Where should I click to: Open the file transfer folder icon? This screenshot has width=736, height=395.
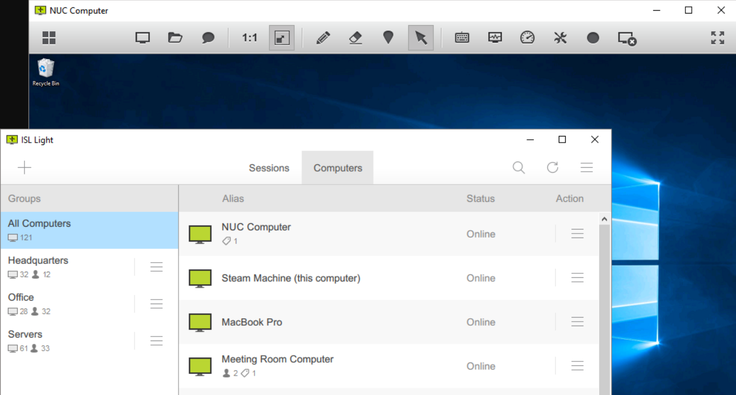coord(175,38)
